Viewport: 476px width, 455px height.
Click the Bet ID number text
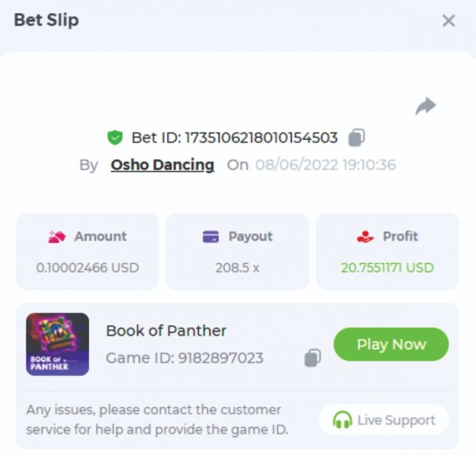260,138
